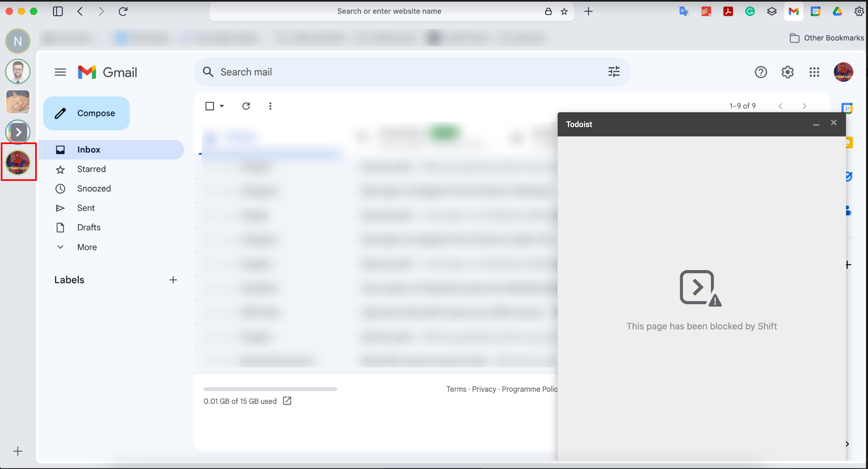
Task: Open Gmail settings gear
Action: click(788, 72)
